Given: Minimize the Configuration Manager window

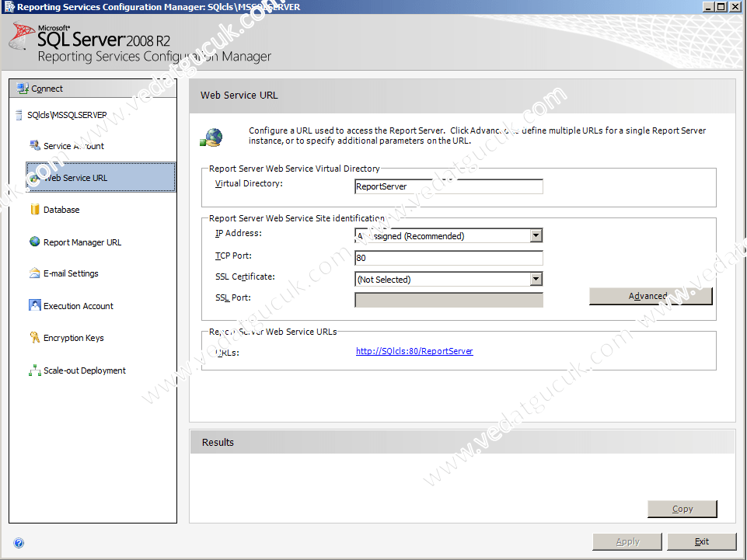Looking at the screenshot, I should 708,7.
